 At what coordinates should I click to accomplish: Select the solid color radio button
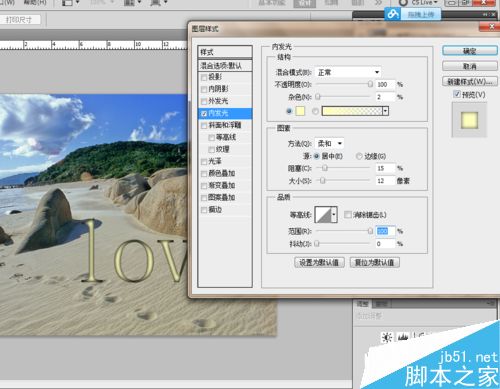(289, 111)
